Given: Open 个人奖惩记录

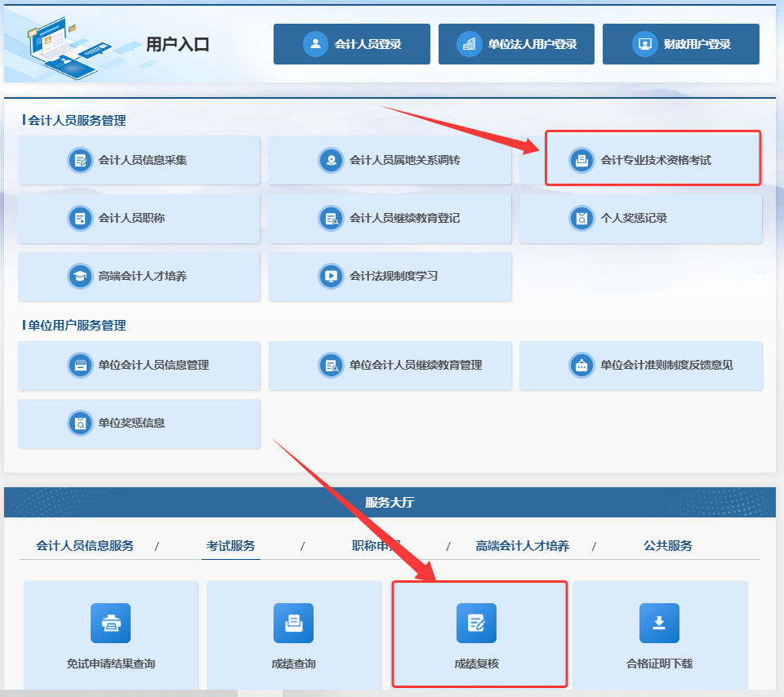Looking at the screenshot, I should (640, 218).
